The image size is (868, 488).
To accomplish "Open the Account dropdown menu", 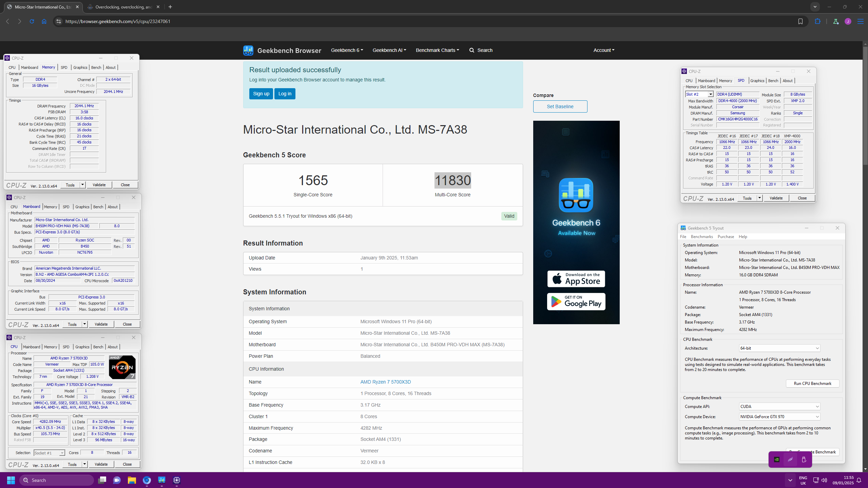I will [x=604, y=50].
